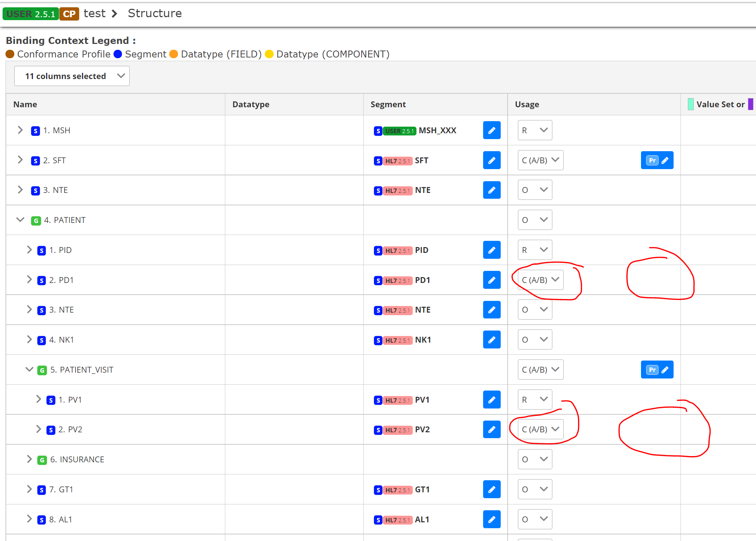Click the green Value Set color swatch

pyautogui.click(x=690, y=104)
